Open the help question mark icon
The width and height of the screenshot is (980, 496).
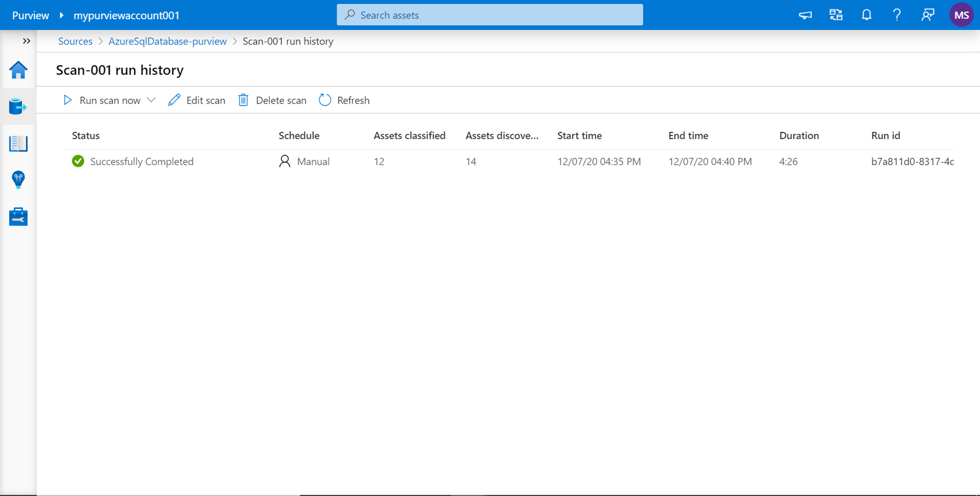(x=897, y=15)
